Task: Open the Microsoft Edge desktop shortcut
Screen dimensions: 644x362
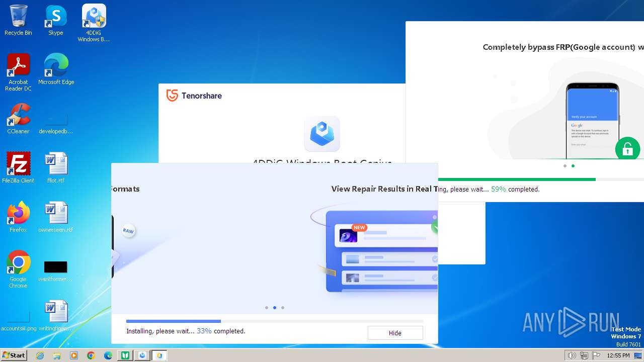Action: pos(56,69)
